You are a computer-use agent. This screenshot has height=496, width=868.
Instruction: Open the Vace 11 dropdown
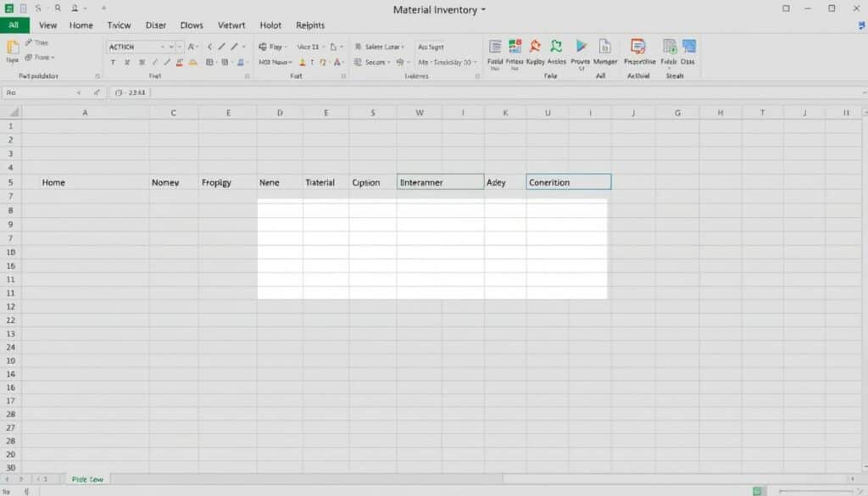pyautogui.click(x=310, y=47)
